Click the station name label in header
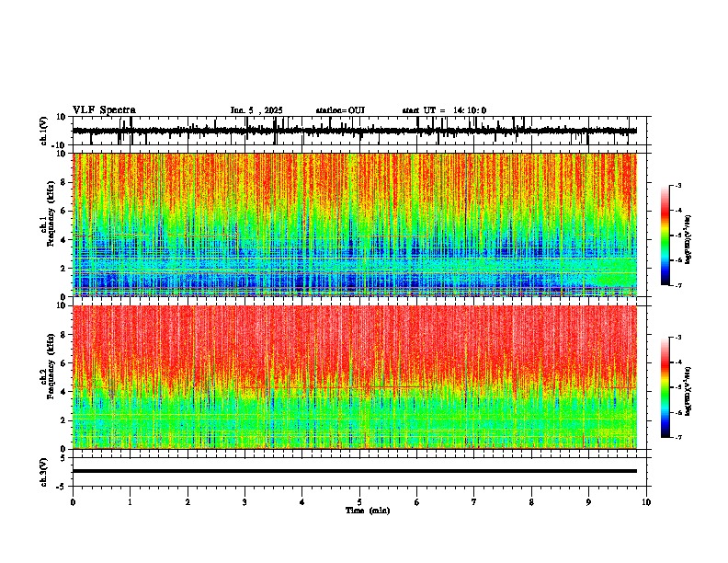The width and height of the screenshot is (728, 563). pos(340,110)
